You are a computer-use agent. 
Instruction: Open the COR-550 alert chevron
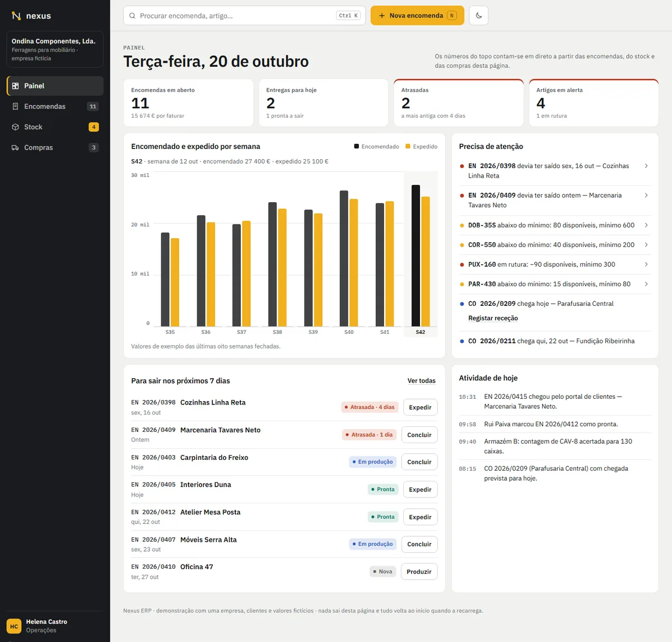click(646, 245)
